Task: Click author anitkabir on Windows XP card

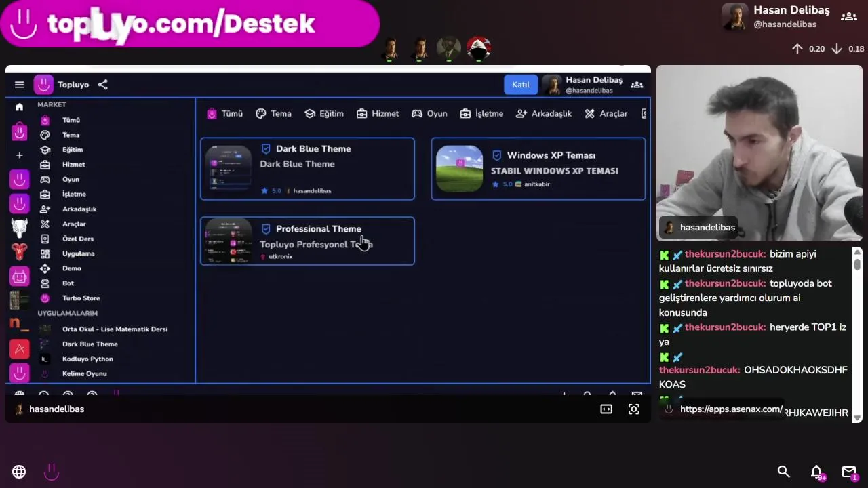Action: coord(536,184)
